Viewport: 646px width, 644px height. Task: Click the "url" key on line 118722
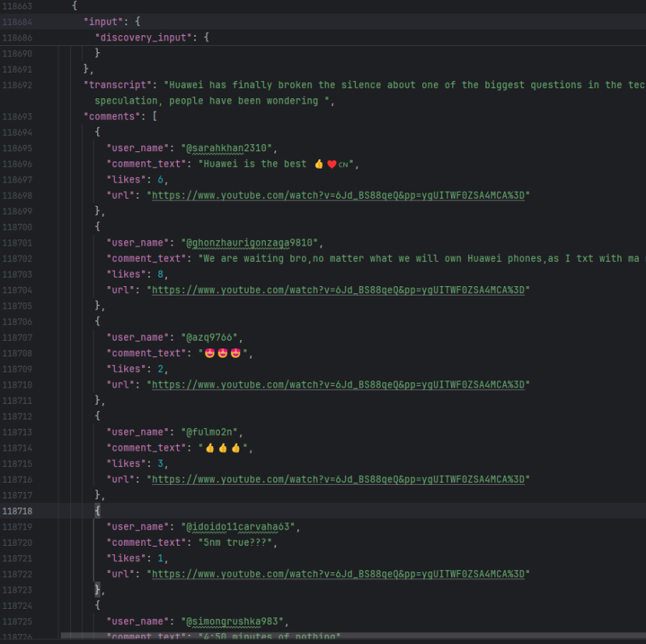tap(120, 574)
